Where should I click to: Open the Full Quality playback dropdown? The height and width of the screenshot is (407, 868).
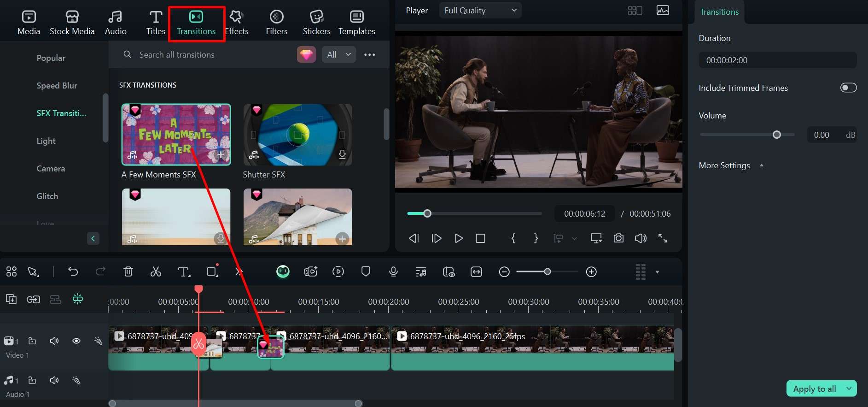point(480,10)
